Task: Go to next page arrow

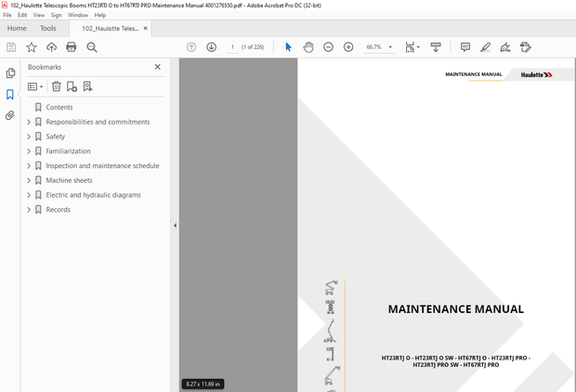Action: 211,47
